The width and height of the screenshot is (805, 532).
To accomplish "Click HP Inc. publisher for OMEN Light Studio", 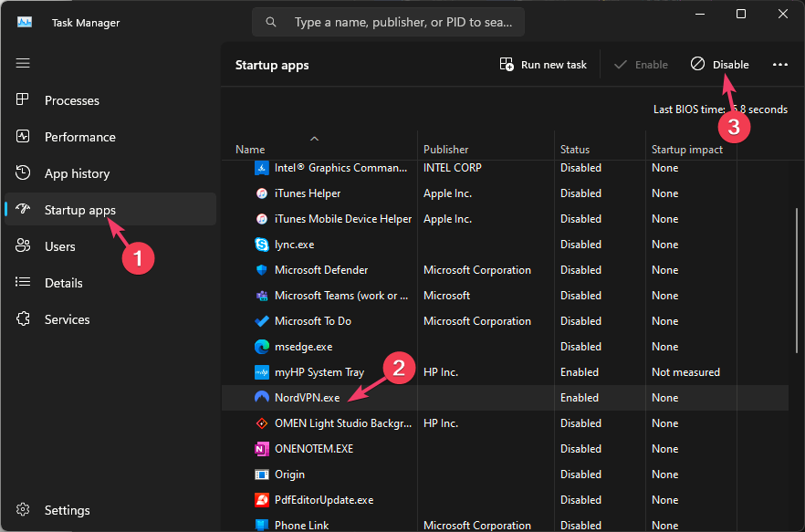I will coord(441,423).
